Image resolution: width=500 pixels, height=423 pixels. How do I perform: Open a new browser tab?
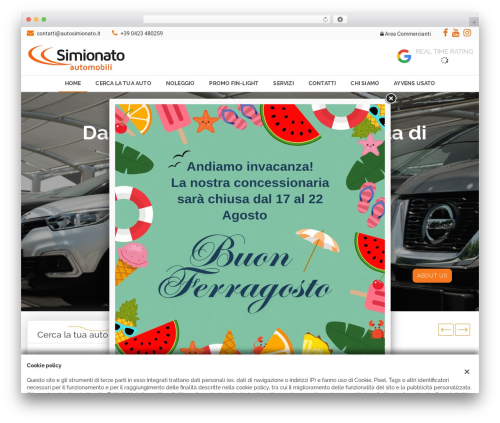click(x=474, y=22)
